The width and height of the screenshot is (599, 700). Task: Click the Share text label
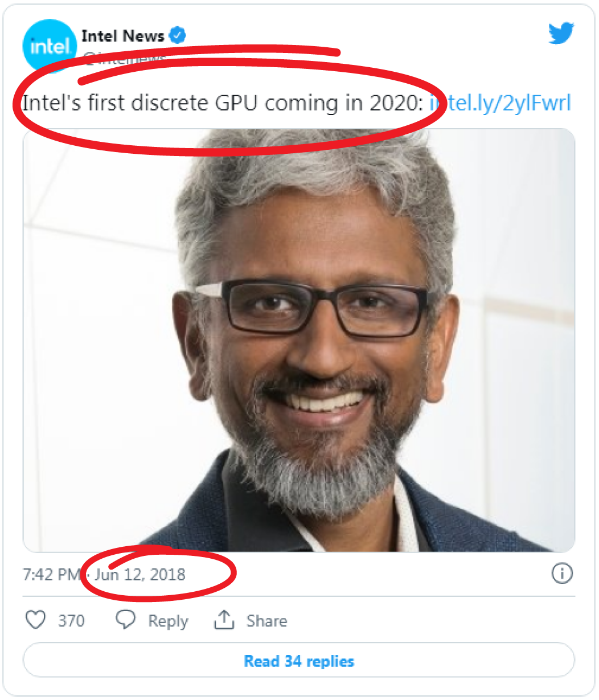pos(266,621)
